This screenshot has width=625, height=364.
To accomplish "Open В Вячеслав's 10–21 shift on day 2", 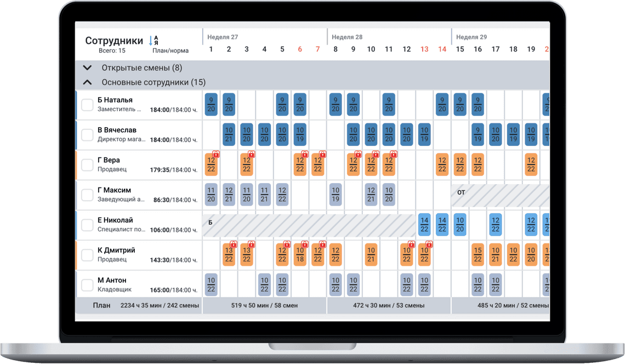I will coord(229,134).
